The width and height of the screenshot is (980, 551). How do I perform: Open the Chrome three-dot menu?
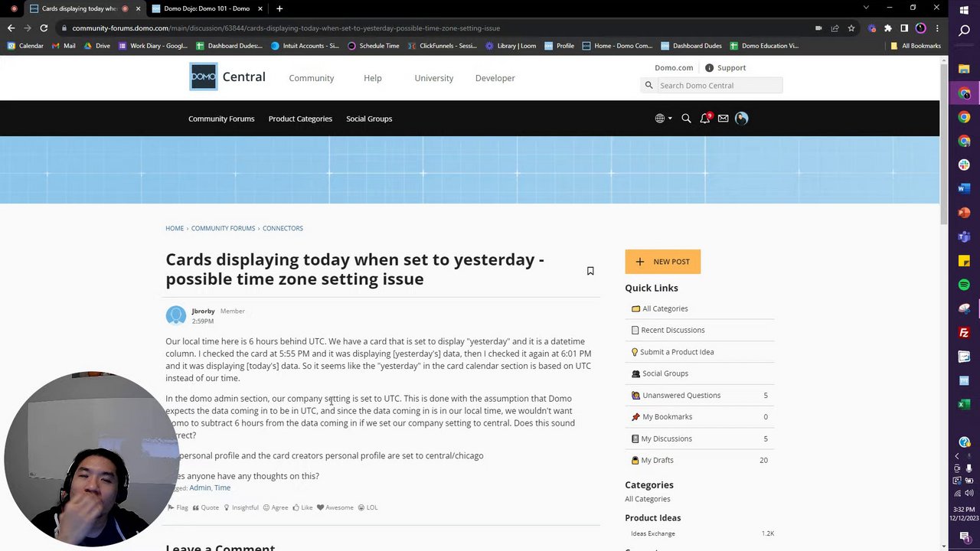click(x=937, y=28)
